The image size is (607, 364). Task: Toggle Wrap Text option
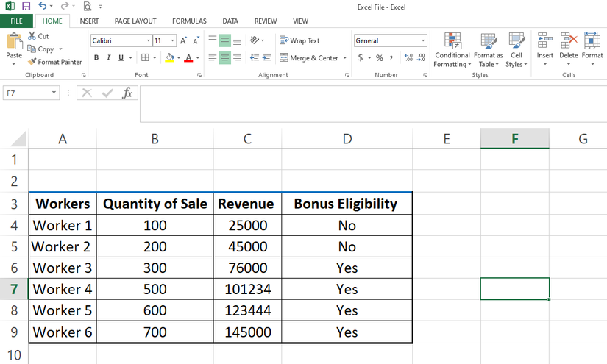299,41
